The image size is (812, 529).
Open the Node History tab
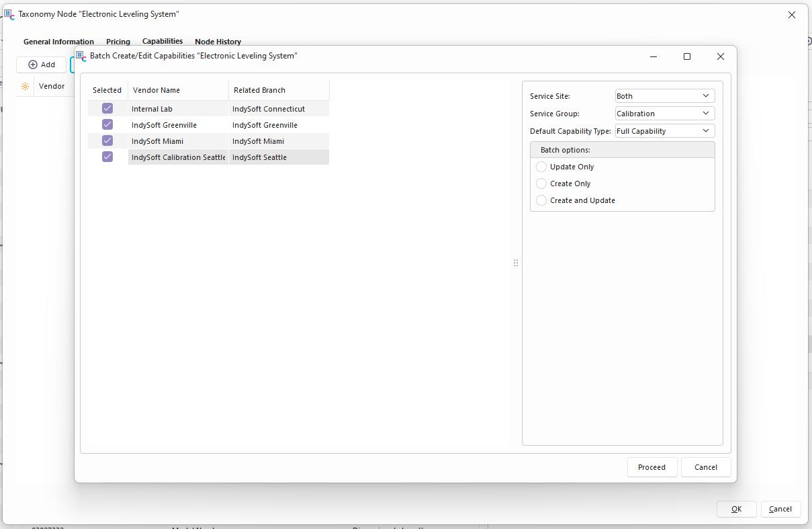click(x=218, y=42)
